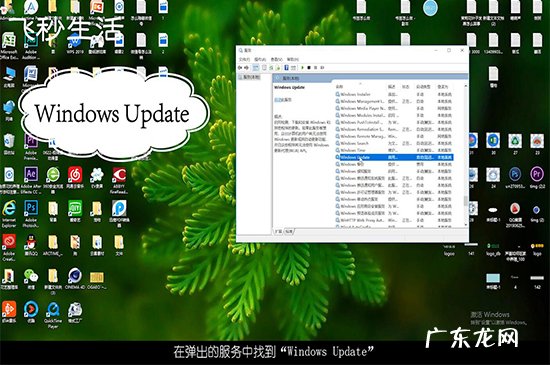Select the Recycle Bin desktop icon
The width and height of the screenshot is (550, 365).
pos(9,144)
